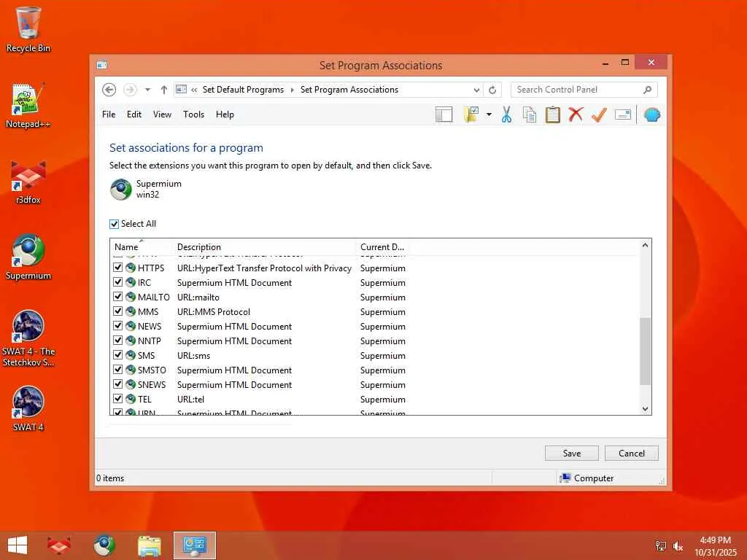Image resolution: width=747 pixels, height=560 pixels.
Task: Open the Windows Start button
Action: tap(18, 545)
